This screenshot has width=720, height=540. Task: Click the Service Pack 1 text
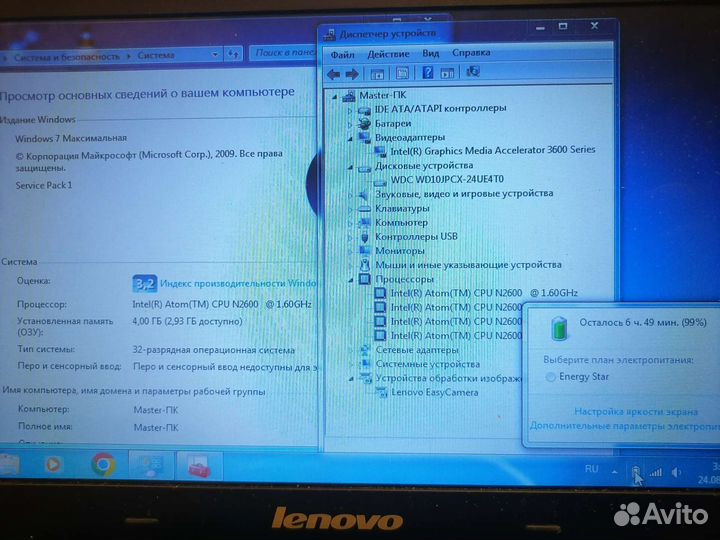pos(44,186)
